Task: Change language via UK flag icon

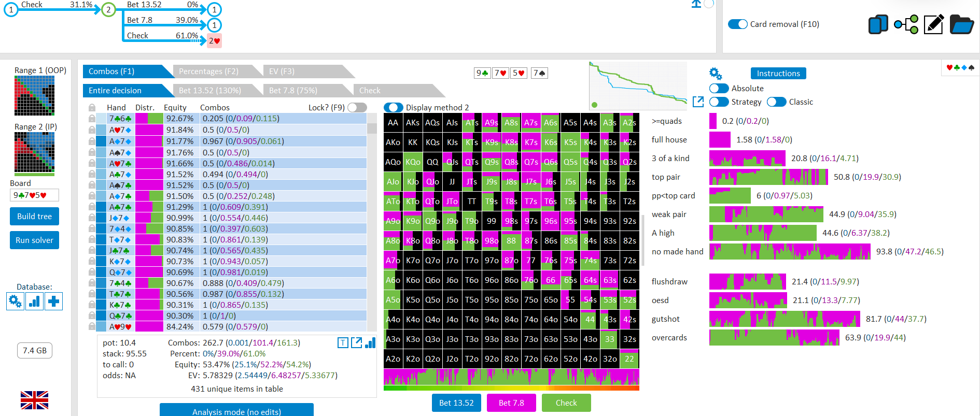Action: [x=34, y=400]
